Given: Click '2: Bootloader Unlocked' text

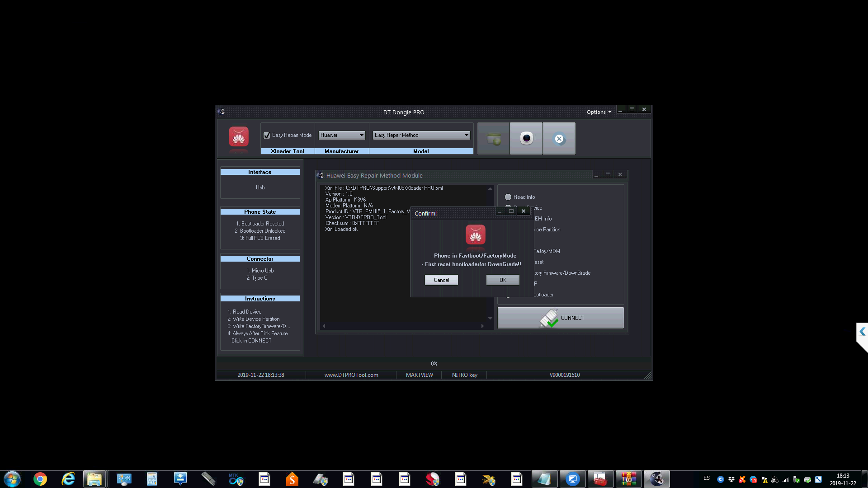Looking at the screenshot, I should (260, 231).
